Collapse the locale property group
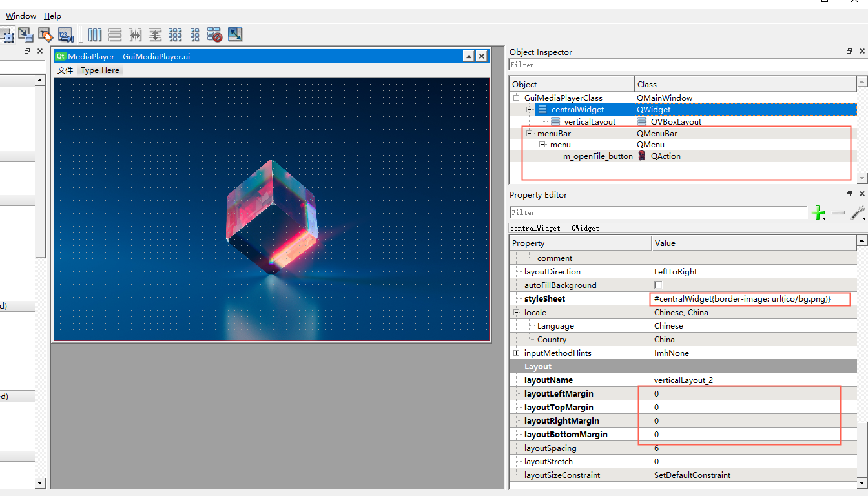 coord(516,312)
